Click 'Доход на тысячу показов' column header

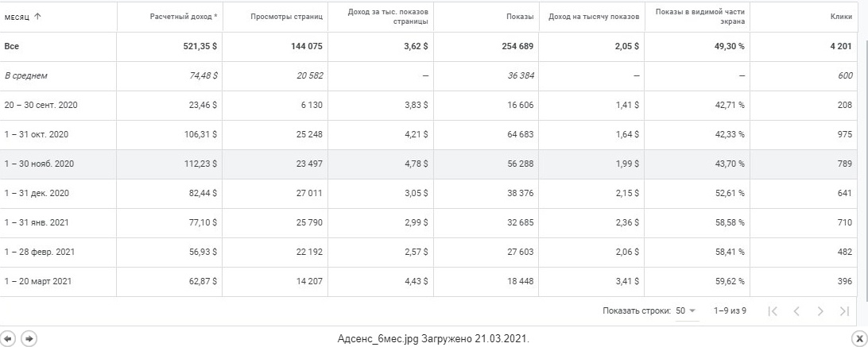click(x=593, y=17)
